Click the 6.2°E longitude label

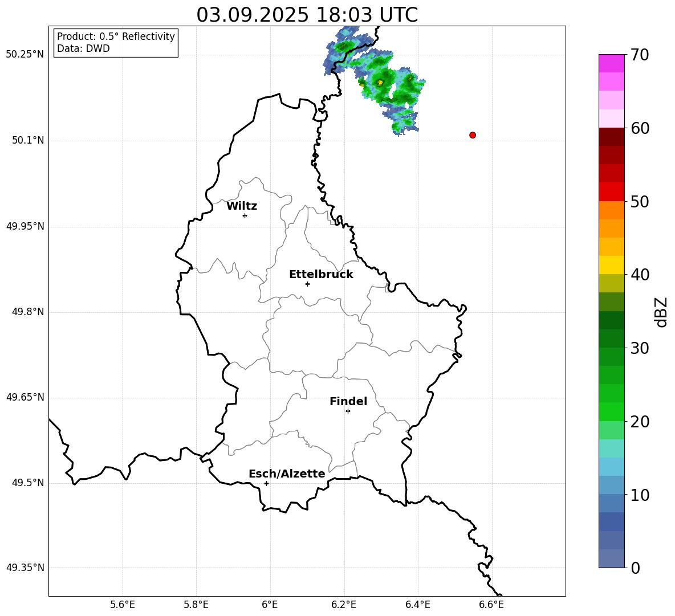(x=344, y=605)
